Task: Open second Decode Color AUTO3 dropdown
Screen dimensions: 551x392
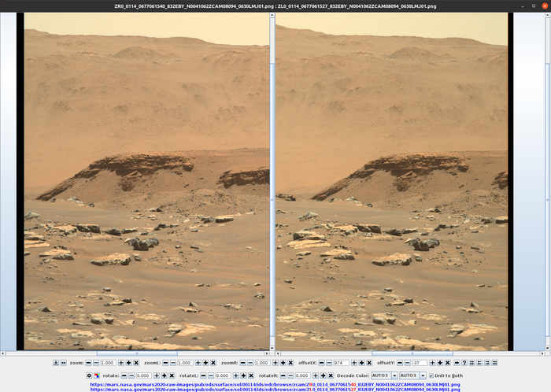Action: tap(413, 375)
